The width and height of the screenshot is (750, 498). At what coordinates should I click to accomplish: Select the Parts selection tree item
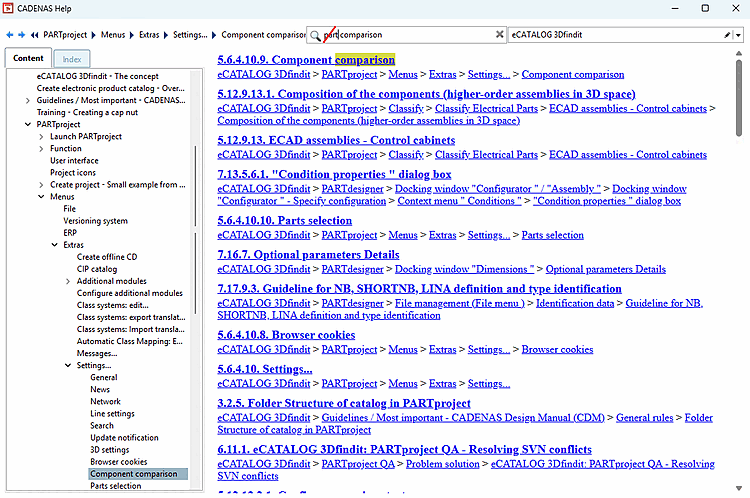116,486
